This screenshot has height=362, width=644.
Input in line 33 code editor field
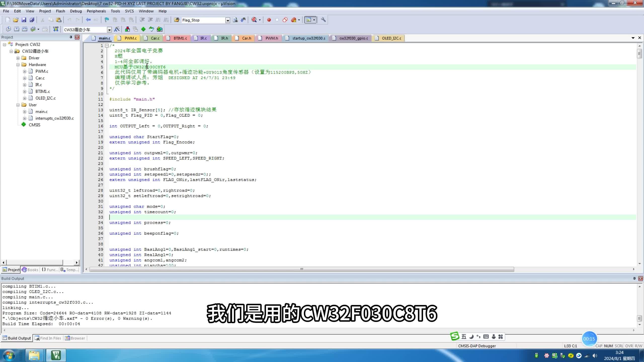click(x=110, y=217)
